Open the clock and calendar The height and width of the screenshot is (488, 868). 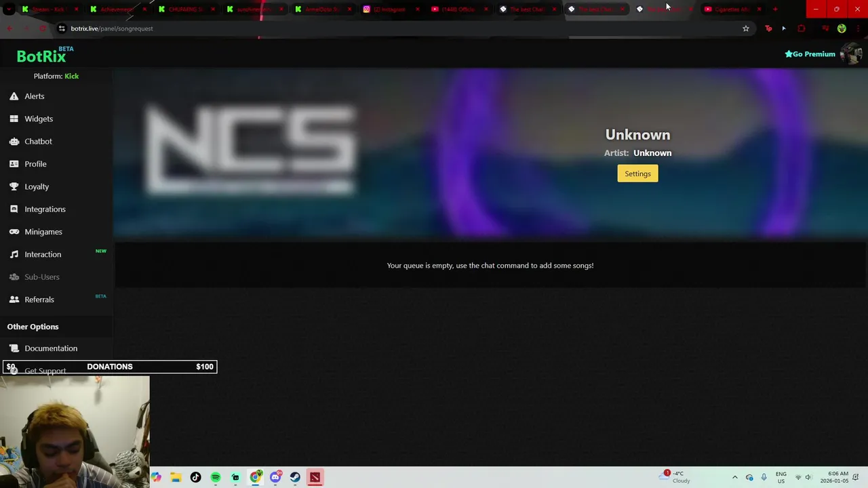click(x=834, y=477)
